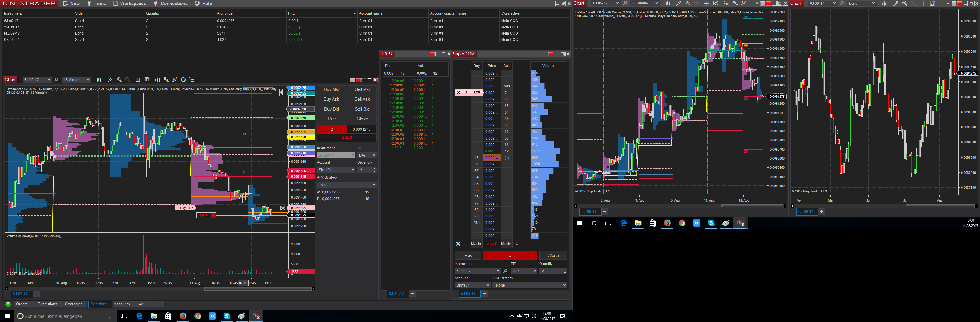Open indicators in the 60 Minute chart
Image resolution: width=980 pixels, height=322 pixels.
tap(735, 3)
